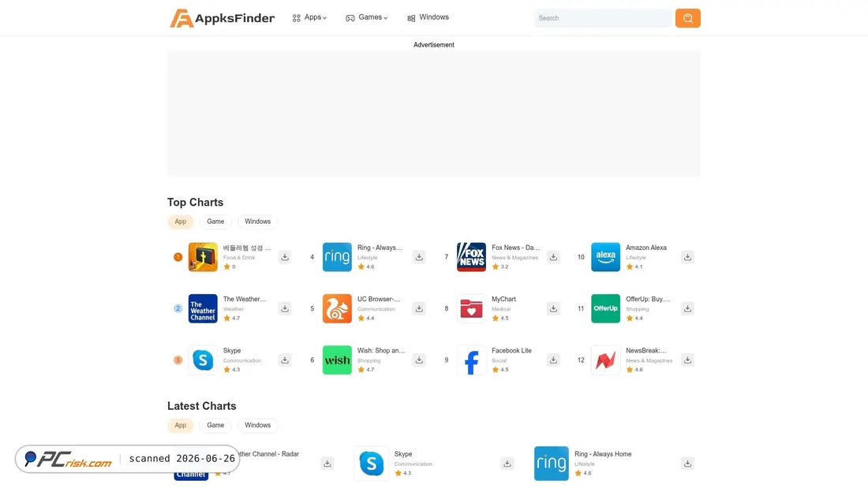Open the Korean Bible app icon ranked first
The height and width of the screenshot is (488, 868).
203,257
